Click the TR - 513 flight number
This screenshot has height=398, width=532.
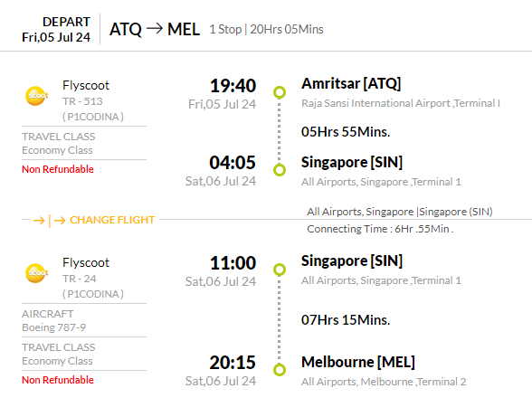[82, 101]
